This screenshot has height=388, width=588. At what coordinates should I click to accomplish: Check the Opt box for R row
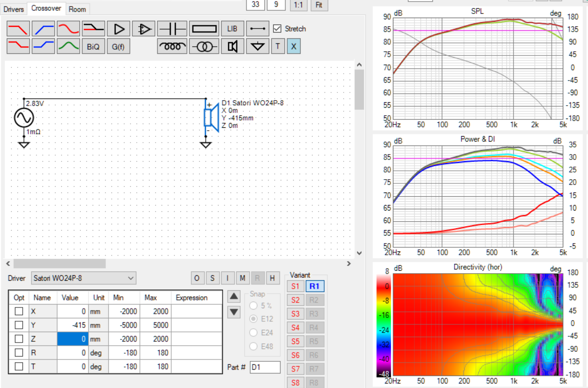point(19,352)
